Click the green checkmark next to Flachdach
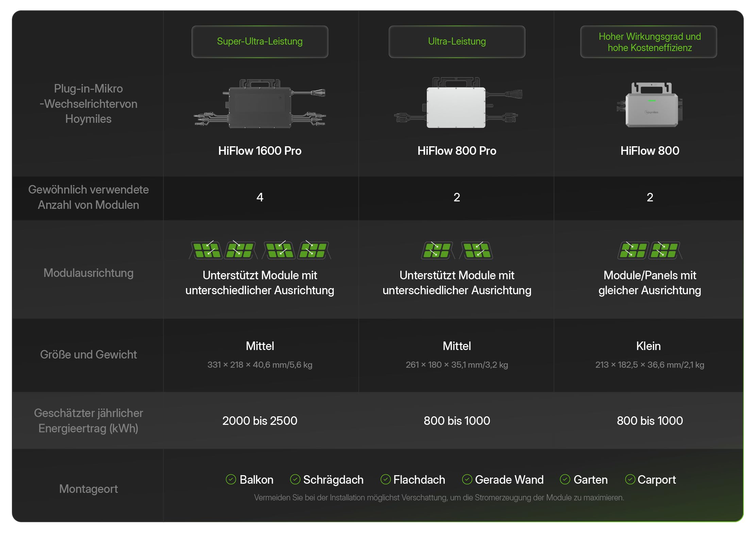The width and height of the screenshot is (756, 533). pos(385,479)
